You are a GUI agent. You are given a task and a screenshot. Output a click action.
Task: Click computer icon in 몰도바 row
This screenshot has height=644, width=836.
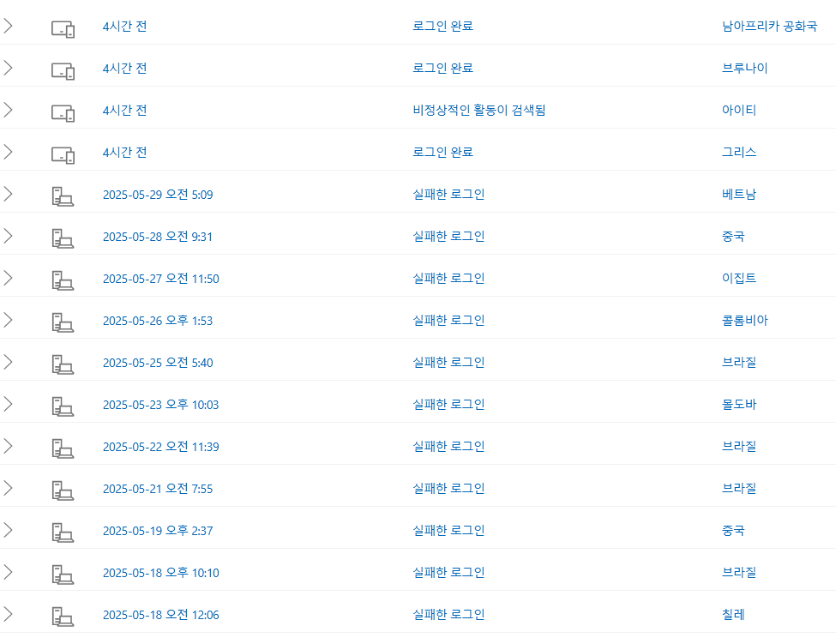coord(63,406)
